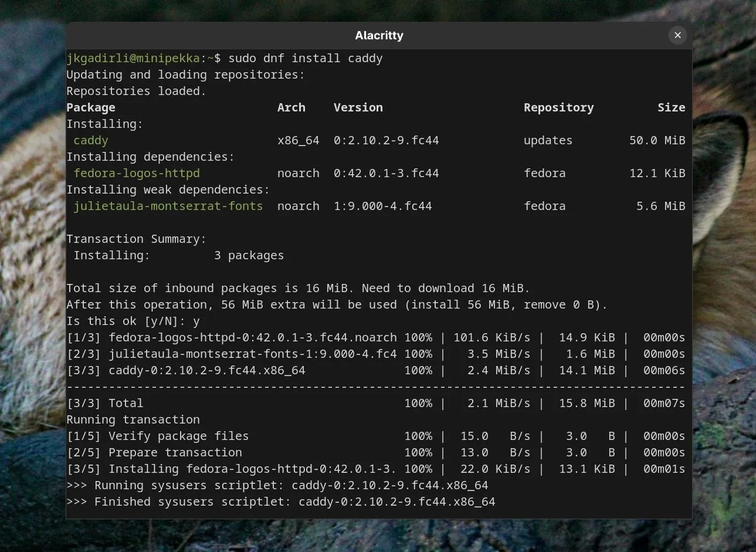Click fedora repository in the fedora-logos-httpd row
Screen dimensions: 756x552
[x=545, y=173]
